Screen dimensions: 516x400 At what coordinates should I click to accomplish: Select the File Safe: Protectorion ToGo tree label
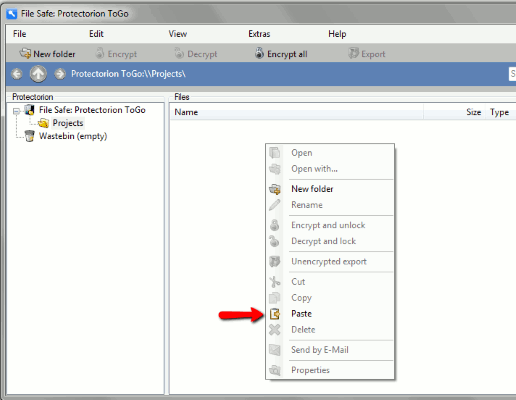click(92, 110)
